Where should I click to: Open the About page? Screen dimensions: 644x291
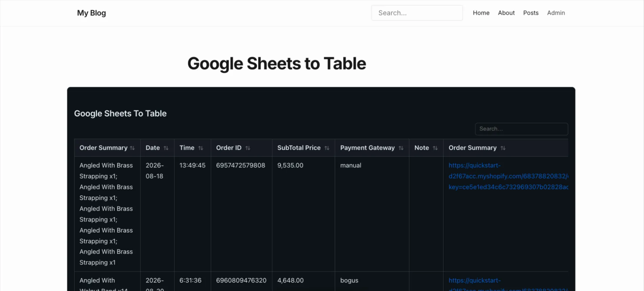tap(506, 13)
